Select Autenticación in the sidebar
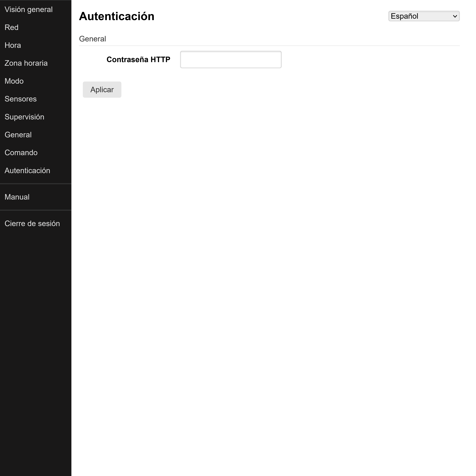This screenshot has height=476, width=476. (27, 170)
